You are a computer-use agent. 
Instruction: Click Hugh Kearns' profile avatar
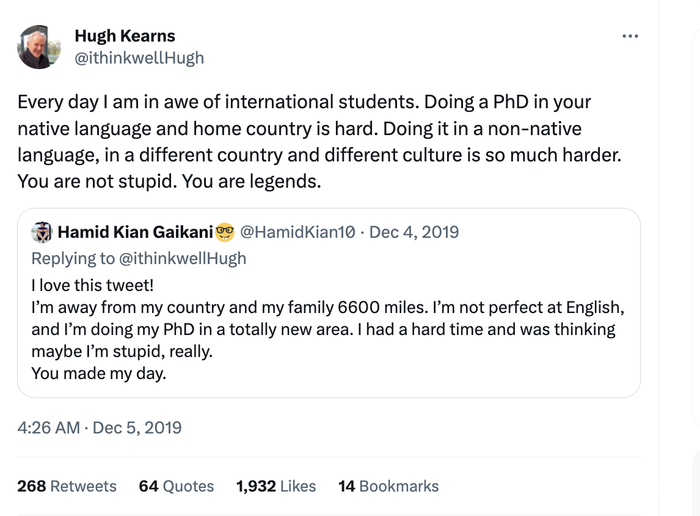point(39,47)
